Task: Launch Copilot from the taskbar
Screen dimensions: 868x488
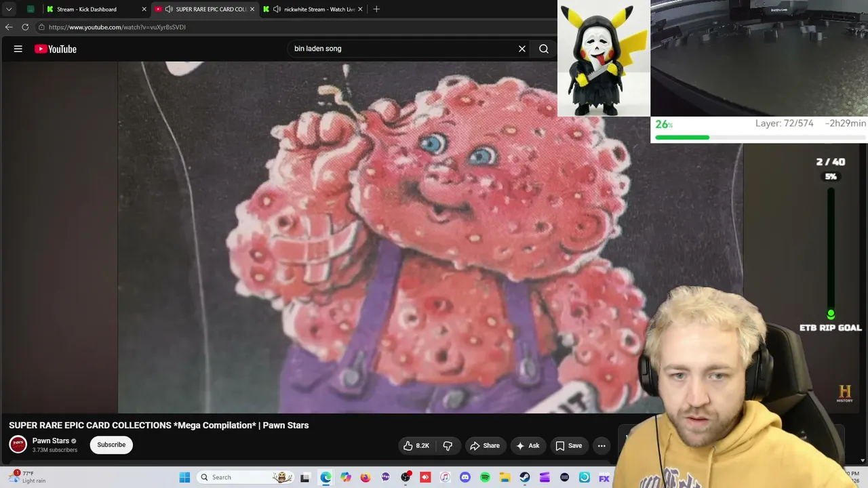Action: click(346, 477)
